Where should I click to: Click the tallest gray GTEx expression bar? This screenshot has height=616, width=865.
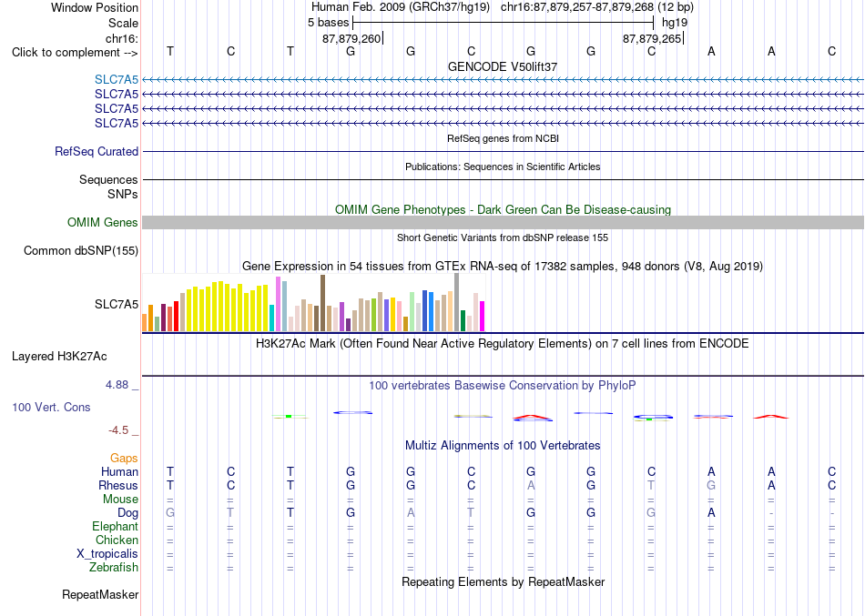pos(457,302)
